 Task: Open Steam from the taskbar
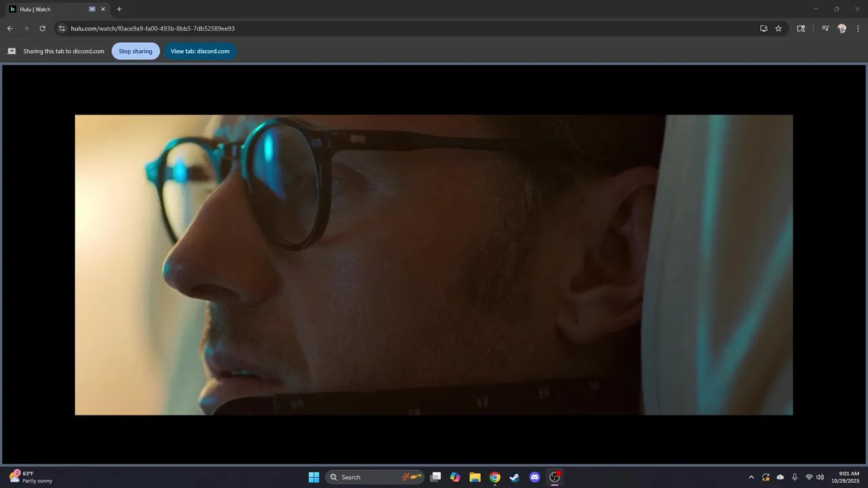pos(515,477)
